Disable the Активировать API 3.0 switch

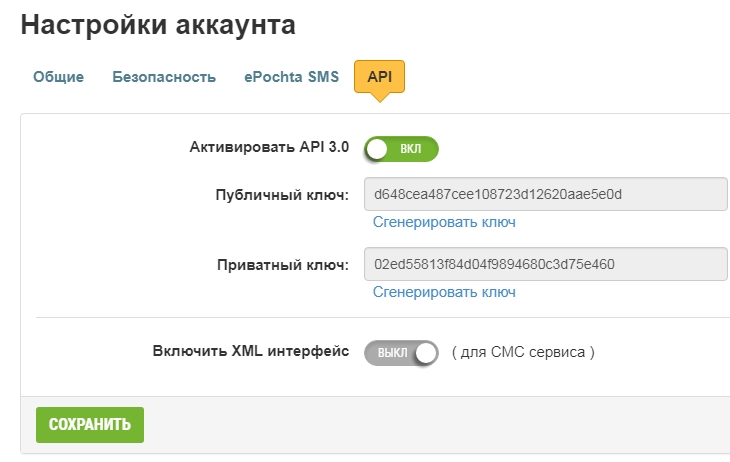pos(401,149)
